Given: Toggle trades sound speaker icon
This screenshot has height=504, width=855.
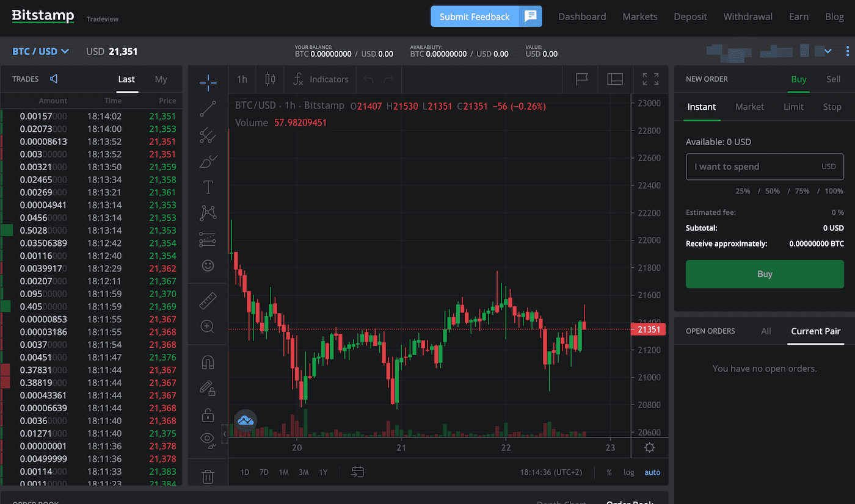Looking at the screenshot, I should pos(54,79).
